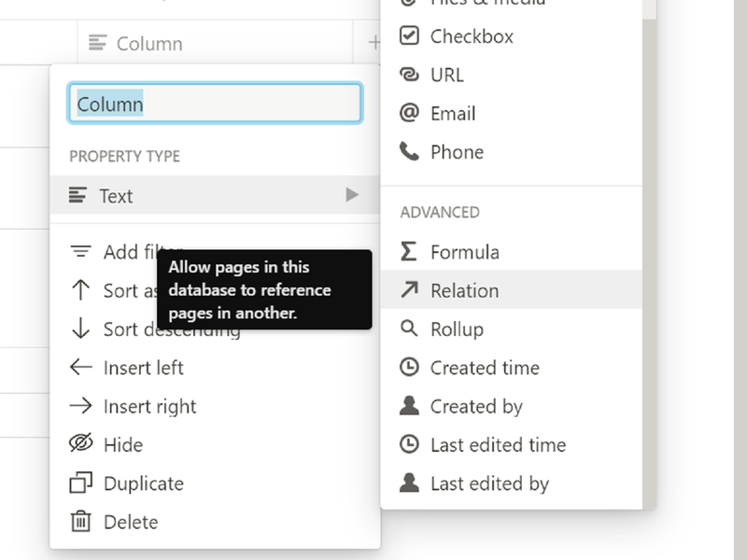Screen dimensions: 747x560
Task: Pick the Rollup magnifier icon
Action: coord(409,329)
